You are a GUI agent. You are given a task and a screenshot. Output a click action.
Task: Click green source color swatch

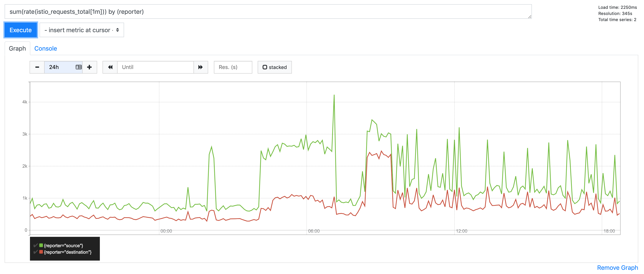click(41, 245)
